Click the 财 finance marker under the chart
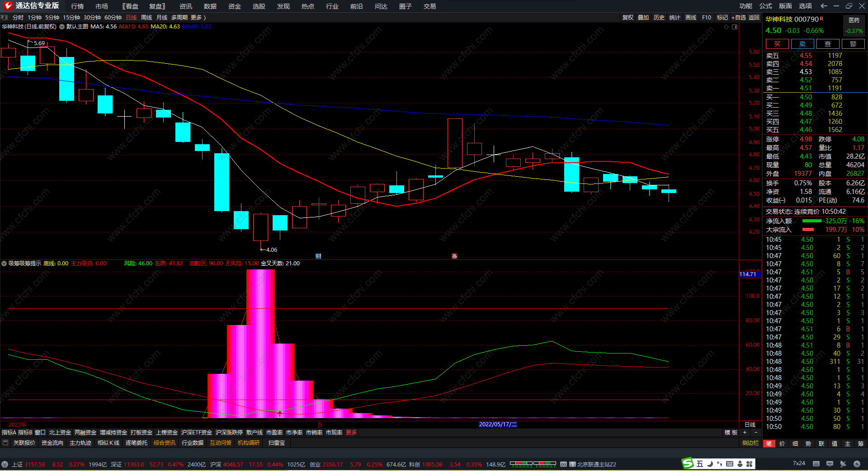This screenshot has height=471, width=868. pos(318,256)
